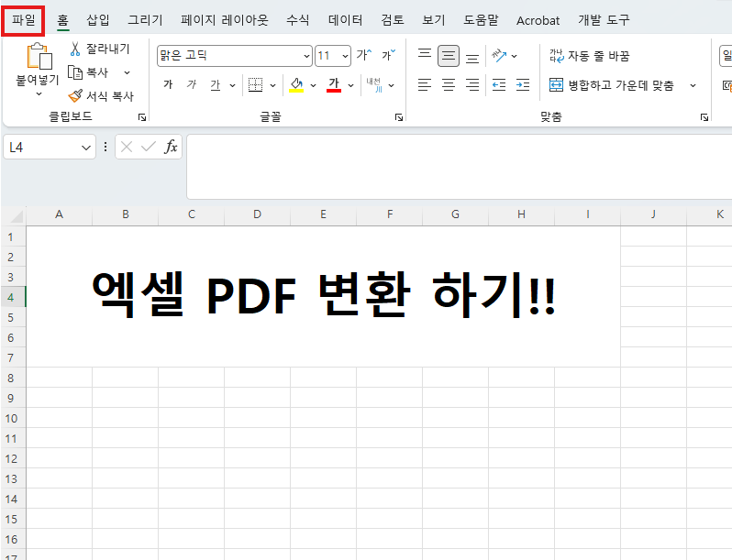Apply yellow fill color bucket
The width and height of the screenshot is (732, 560).
click(296, 85)
